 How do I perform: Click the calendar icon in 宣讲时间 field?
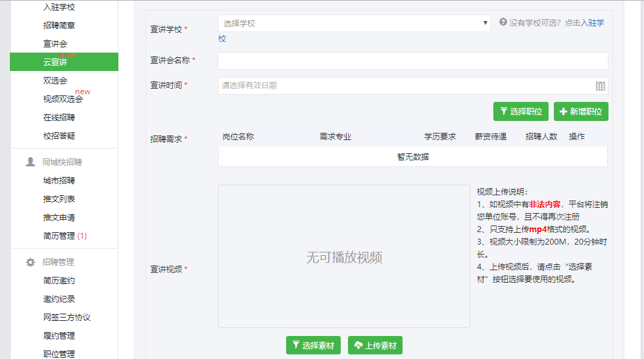600,85
